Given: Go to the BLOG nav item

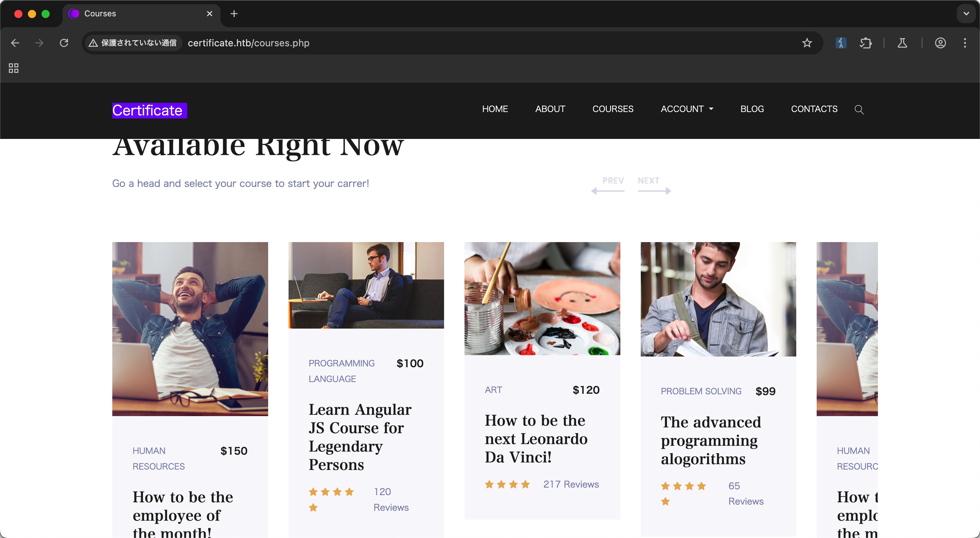Looking at the screenshot, I should pyautogui.click(x=752, y=109).
